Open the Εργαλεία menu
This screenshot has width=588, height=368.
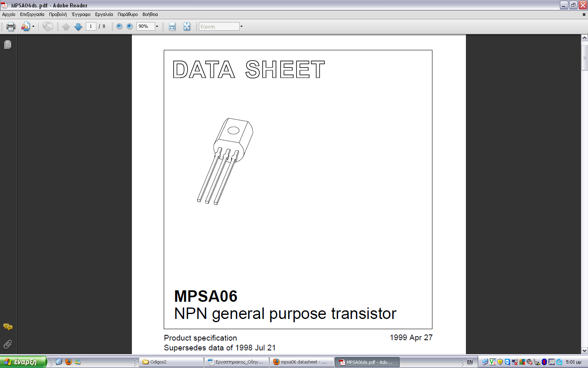coord(104,14)
